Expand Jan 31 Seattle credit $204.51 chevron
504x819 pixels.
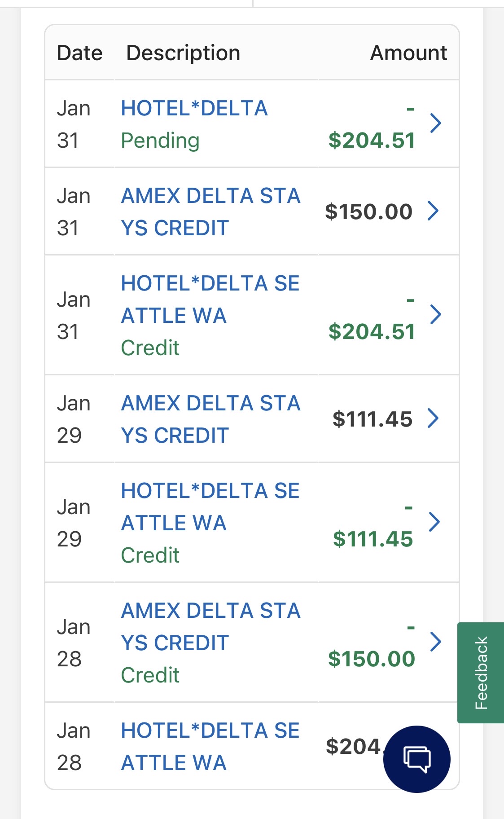pos(435,314)
